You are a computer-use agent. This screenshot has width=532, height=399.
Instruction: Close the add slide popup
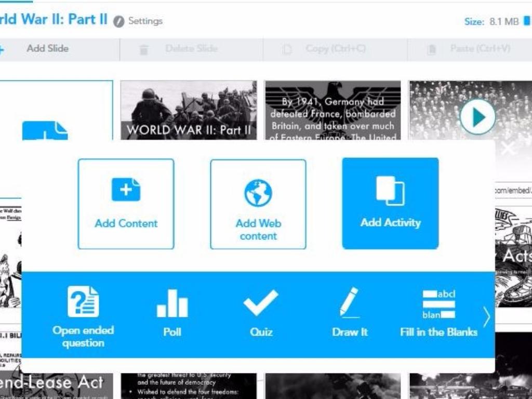507,149
